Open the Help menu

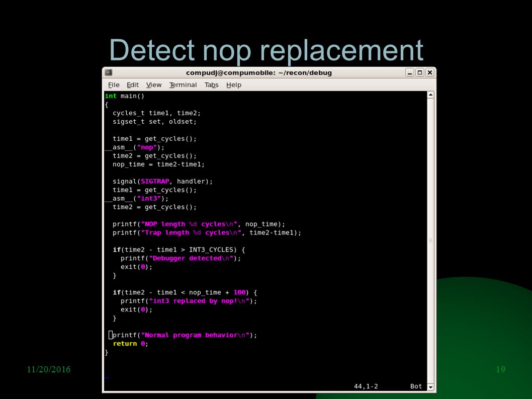pyautogui.click(x=234, y=85)
